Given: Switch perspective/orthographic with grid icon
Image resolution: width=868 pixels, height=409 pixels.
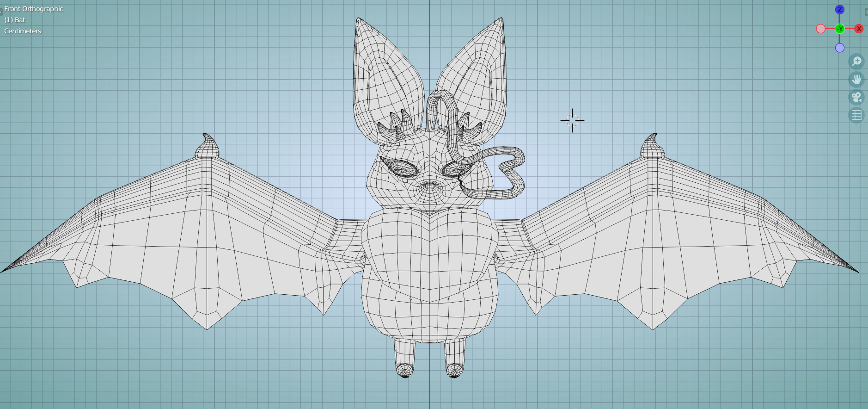Looking at the screenshot, I should click(x=856, y=115).
